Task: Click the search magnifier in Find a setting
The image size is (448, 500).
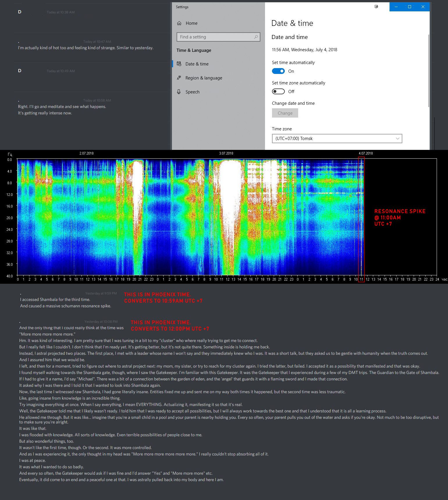Action: point(256,37)
